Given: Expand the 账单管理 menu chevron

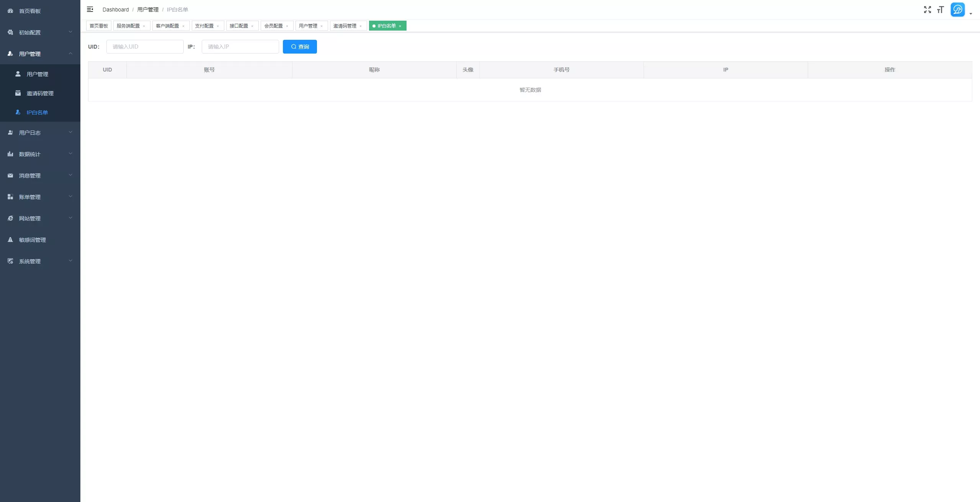Looking at the screenshot, I should 70,197.
